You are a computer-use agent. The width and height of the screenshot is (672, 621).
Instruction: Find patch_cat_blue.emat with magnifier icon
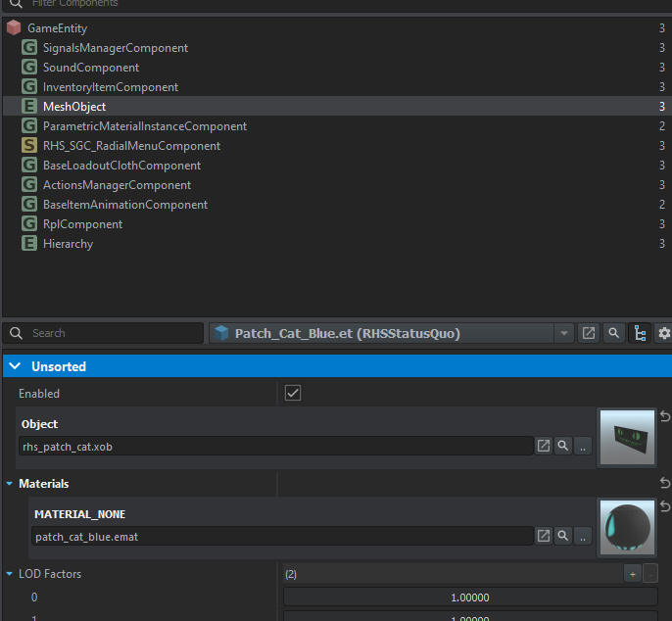tap(563, 536)
